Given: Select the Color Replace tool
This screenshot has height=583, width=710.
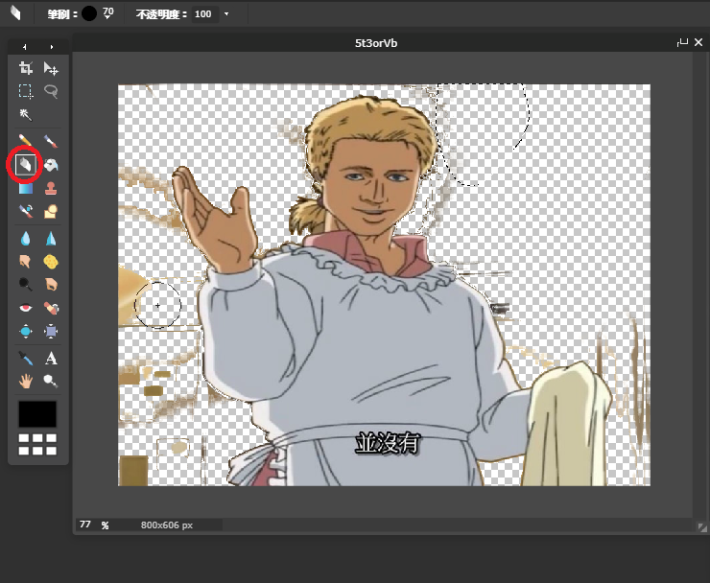Looking at the screenshot, I should (x=25, y=211).
